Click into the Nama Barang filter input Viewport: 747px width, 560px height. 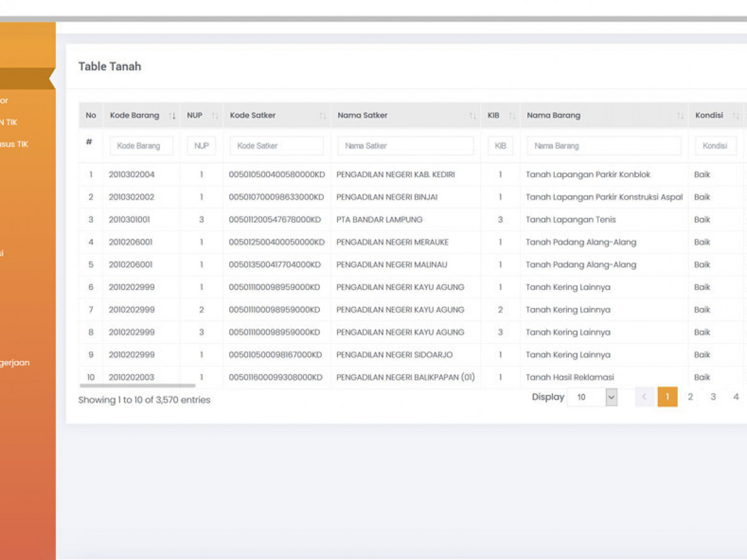(x=603, y=146)
